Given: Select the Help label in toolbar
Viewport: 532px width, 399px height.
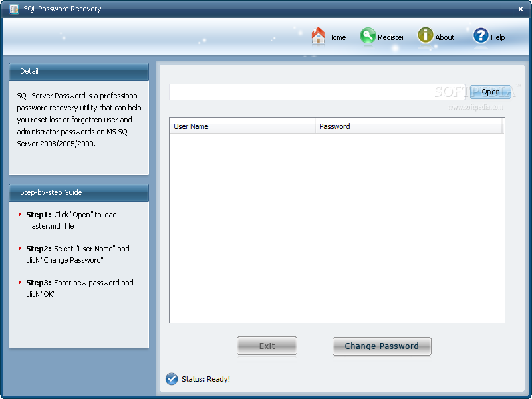Looking at the screenshot, I should tap(497, 37).
